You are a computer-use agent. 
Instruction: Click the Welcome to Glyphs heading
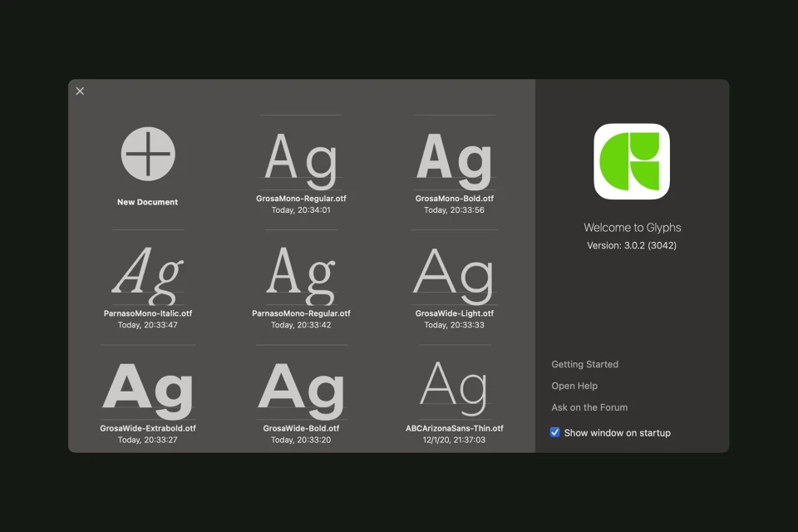click(633, 227)
